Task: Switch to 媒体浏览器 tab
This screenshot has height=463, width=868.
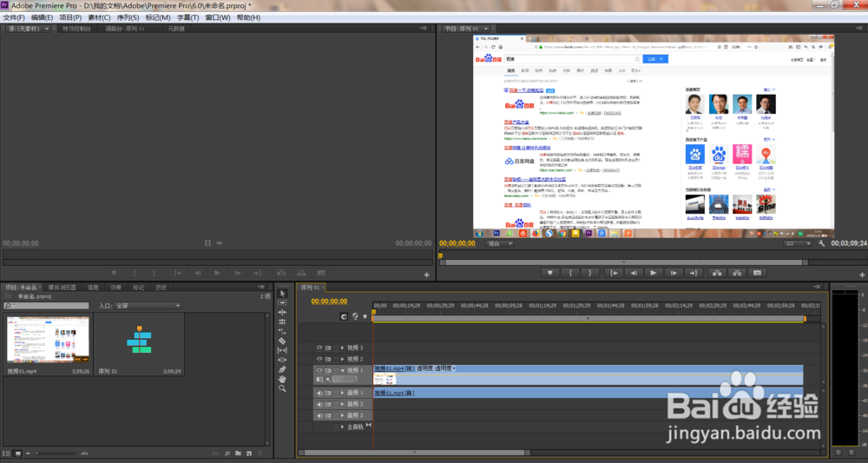Action: coord(62,288)
